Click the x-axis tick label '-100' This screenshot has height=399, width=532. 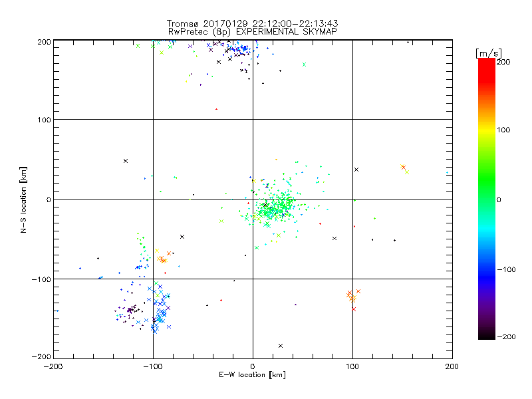point(153,366)
